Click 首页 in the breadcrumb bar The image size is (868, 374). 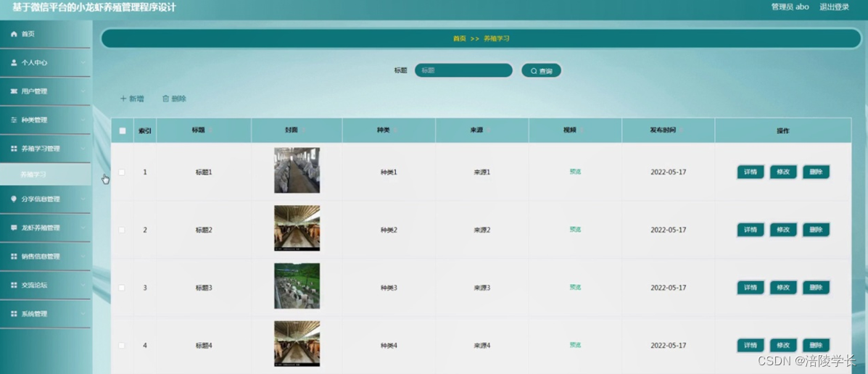pos(460,38)
